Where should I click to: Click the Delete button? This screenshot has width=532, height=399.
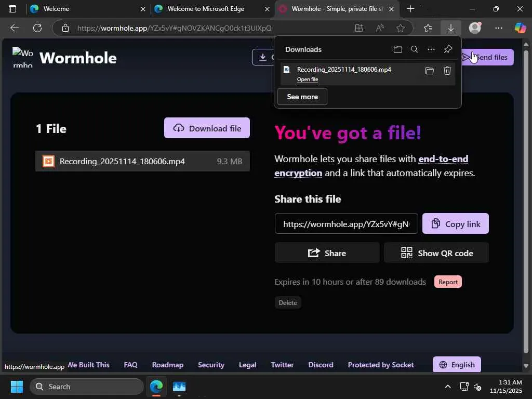coord(288,303)
